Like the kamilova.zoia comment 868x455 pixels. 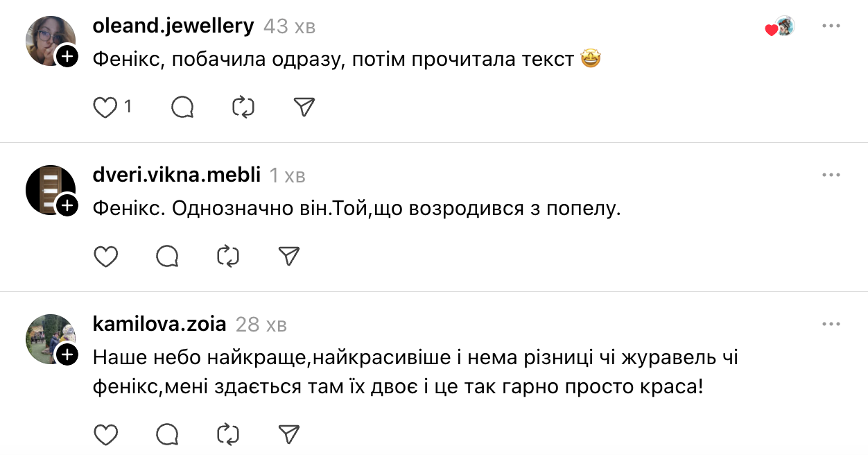(105, 434)
